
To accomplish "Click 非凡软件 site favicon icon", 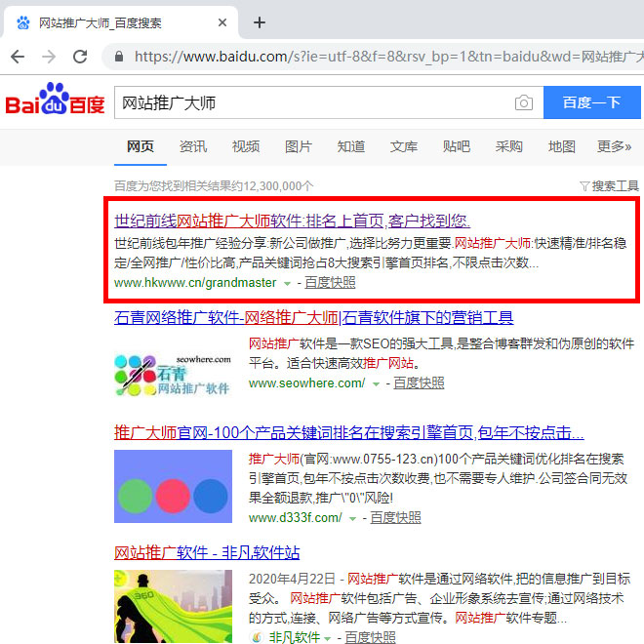I will (257, 637).
